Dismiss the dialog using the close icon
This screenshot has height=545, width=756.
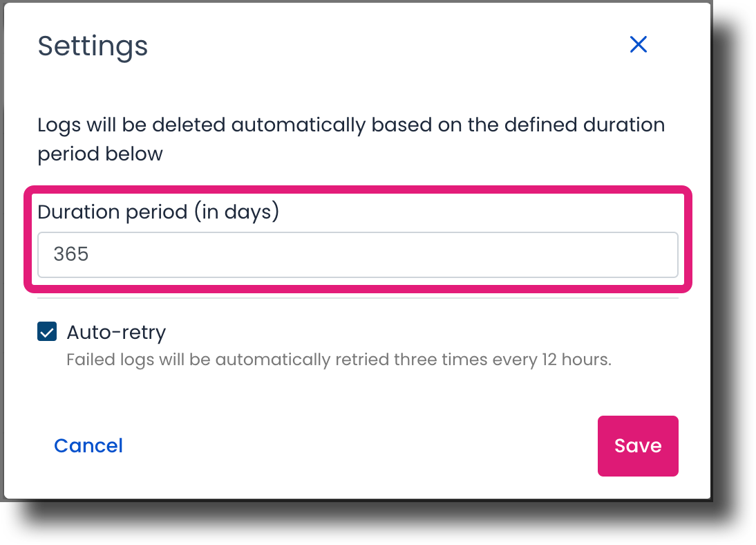(x=638, y=44)
